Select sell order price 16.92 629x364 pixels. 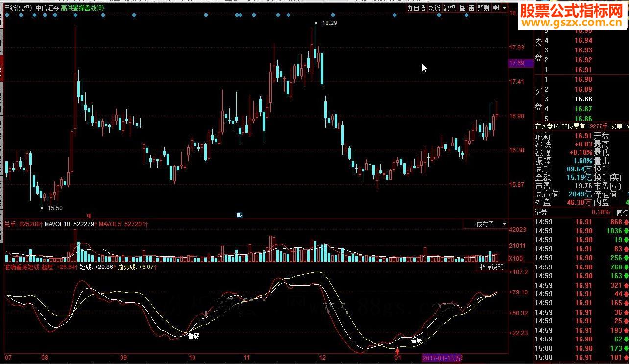(583, 60)
